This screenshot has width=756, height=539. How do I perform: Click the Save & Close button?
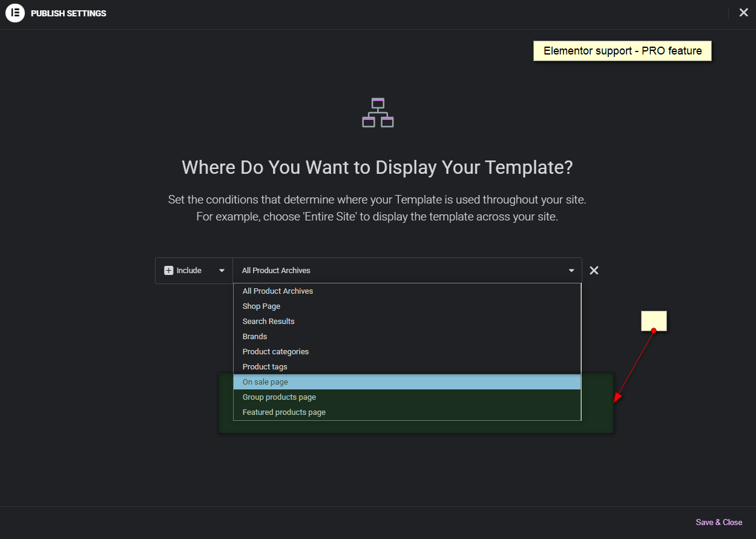[718, 522]
